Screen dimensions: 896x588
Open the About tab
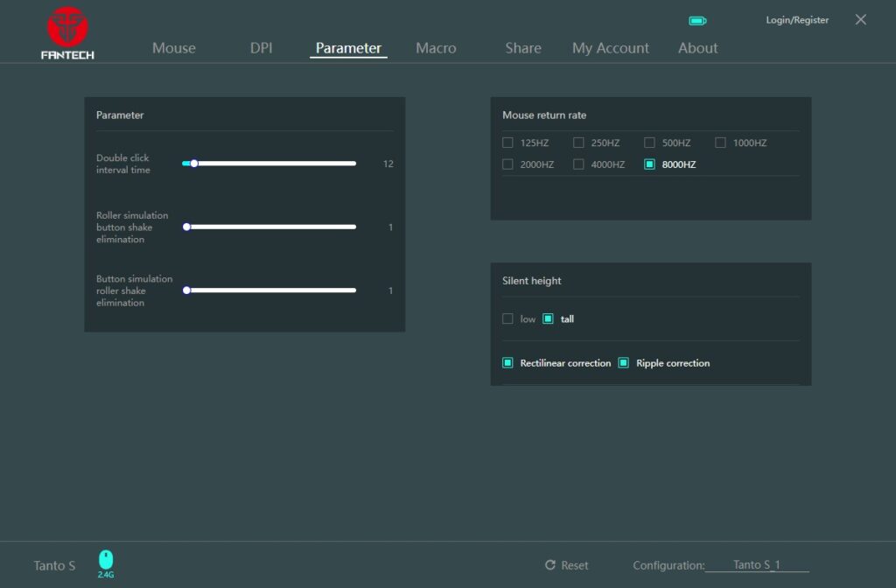point(697,48)
